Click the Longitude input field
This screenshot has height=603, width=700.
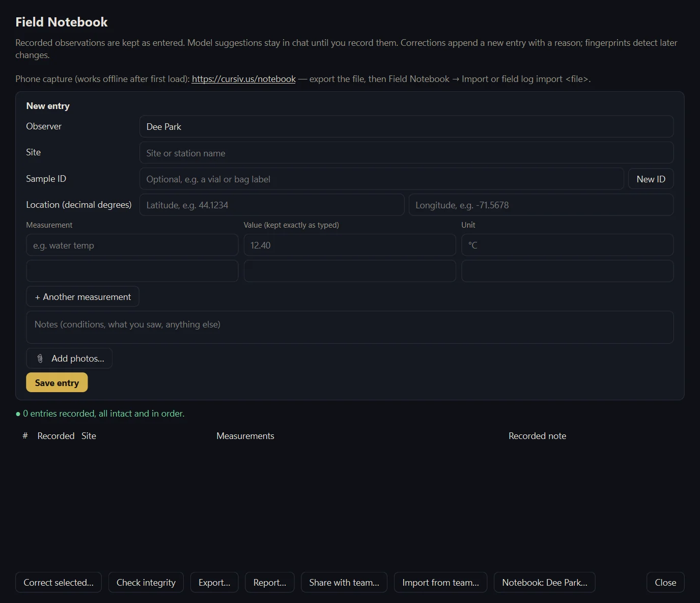[541, 205]
